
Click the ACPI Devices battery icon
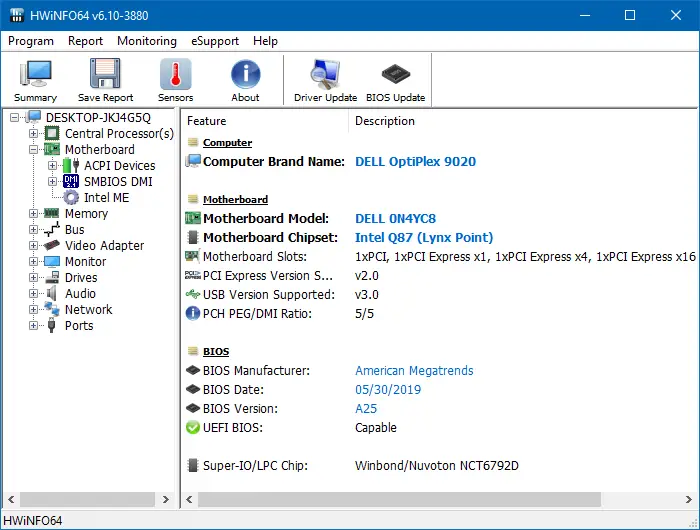[x=71, y=165]
